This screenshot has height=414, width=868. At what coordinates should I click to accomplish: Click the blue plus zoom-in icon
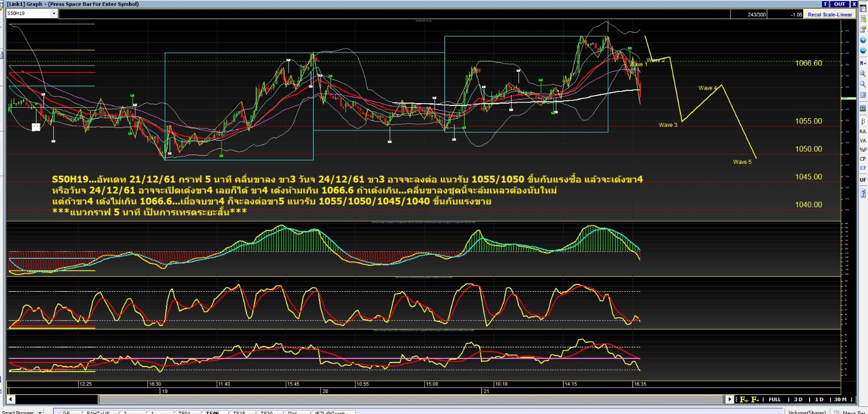point(863,40)
